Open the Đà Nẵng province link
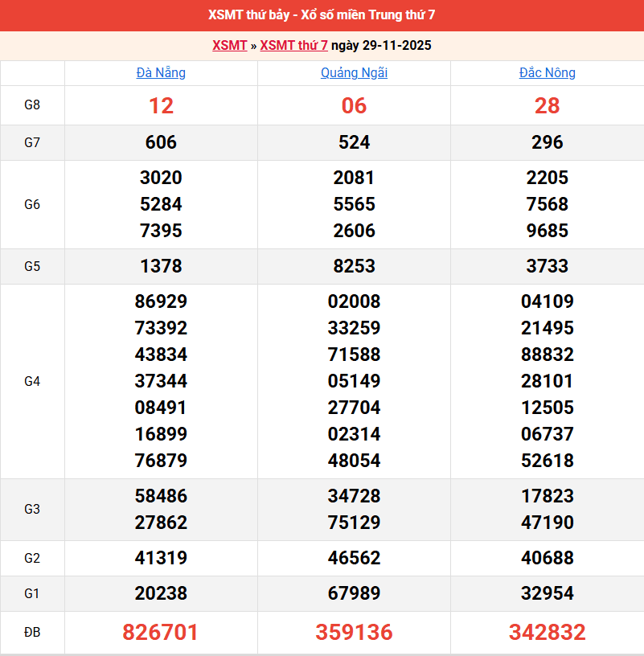The image size is (644, 656). point(161,73)
